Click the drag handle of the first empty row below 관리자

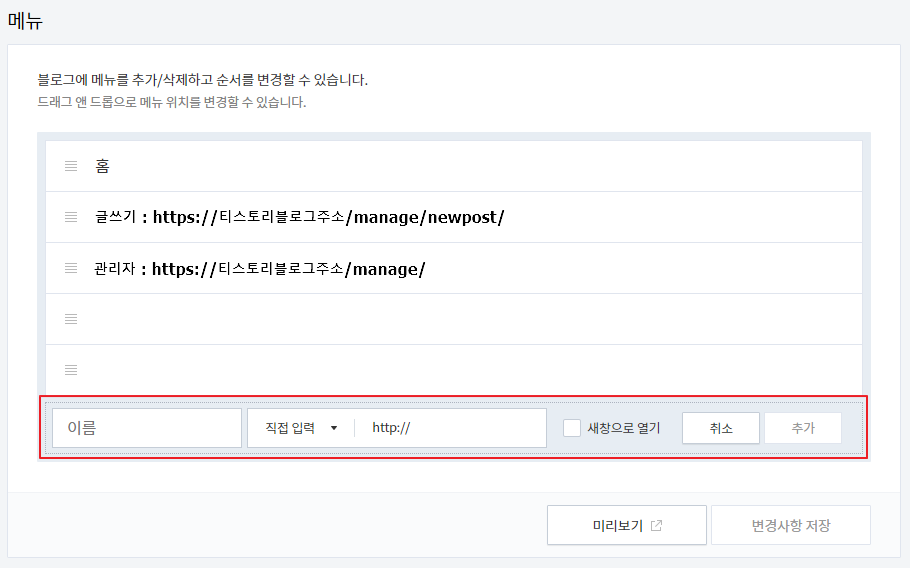71,319
